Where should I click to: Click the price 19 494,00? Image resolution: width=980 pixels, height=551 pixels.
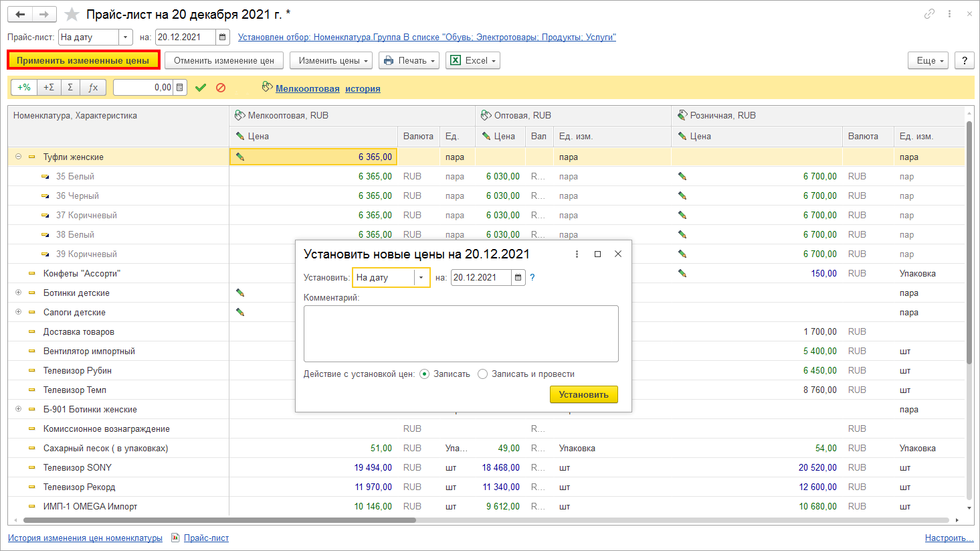coord(373,467)
